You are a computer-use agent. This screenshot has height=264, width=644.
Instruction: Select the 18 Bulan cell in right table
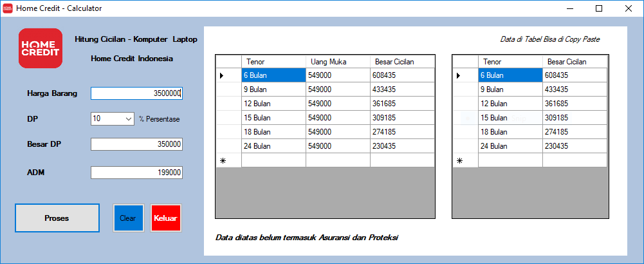click(x=511, y=132)
